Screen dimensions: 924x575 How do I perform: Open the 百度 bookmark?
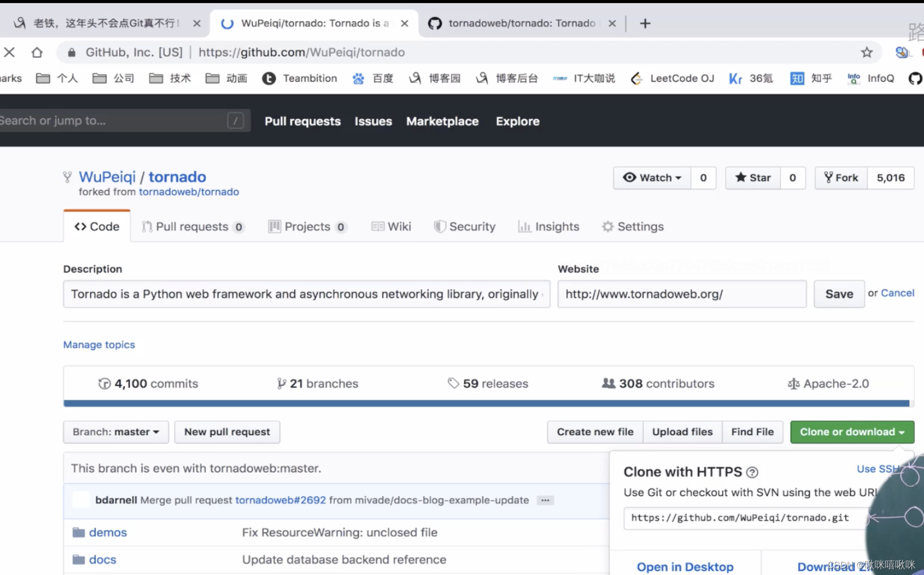373,78
